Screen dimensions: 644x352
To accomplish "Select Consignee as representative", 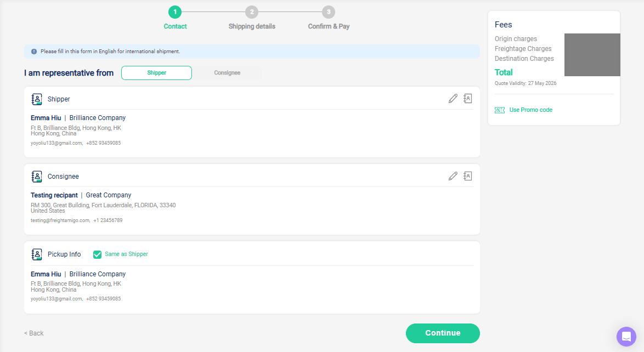I will pos(227,73).
